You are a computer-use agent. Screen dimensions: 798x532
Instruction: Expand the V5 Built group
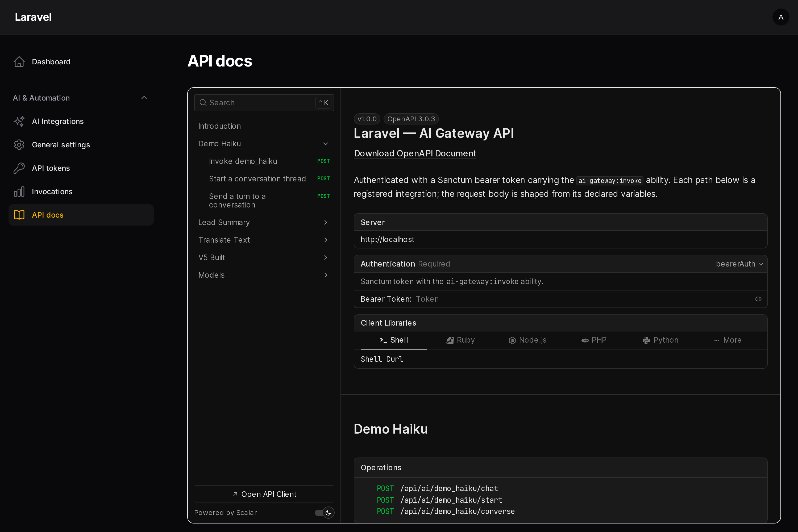coord(325,257)
